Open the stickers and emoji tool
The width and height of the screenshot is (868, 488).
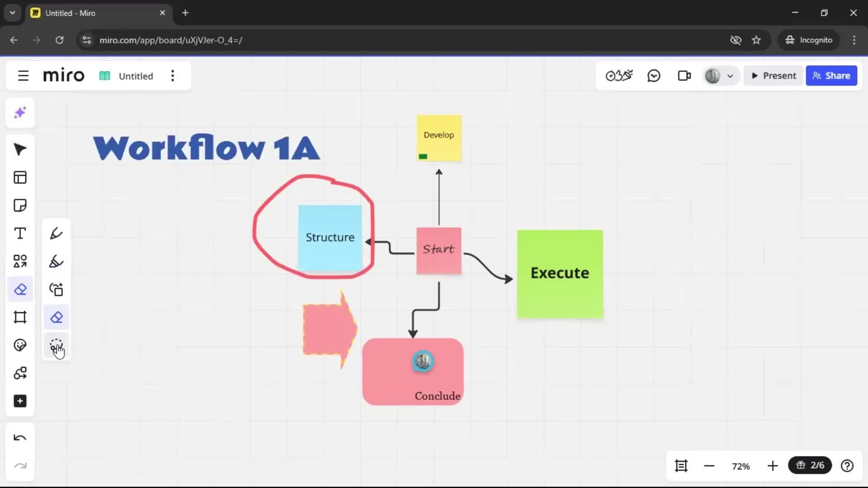(20, 345)
